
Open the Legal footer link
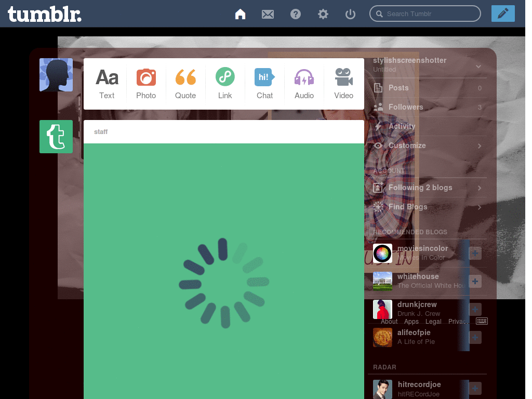(433, 321)
